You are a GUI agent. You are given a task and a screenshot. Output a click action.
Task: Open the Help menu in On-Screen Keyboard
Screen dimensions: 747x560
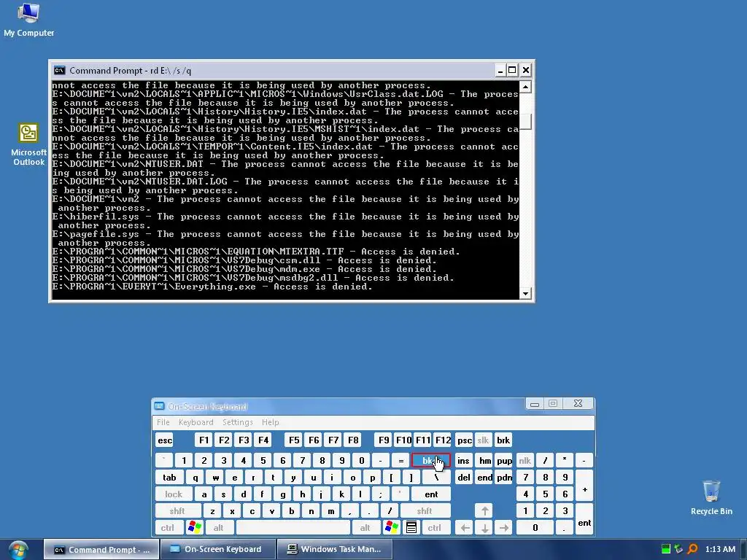pos(270,422)
